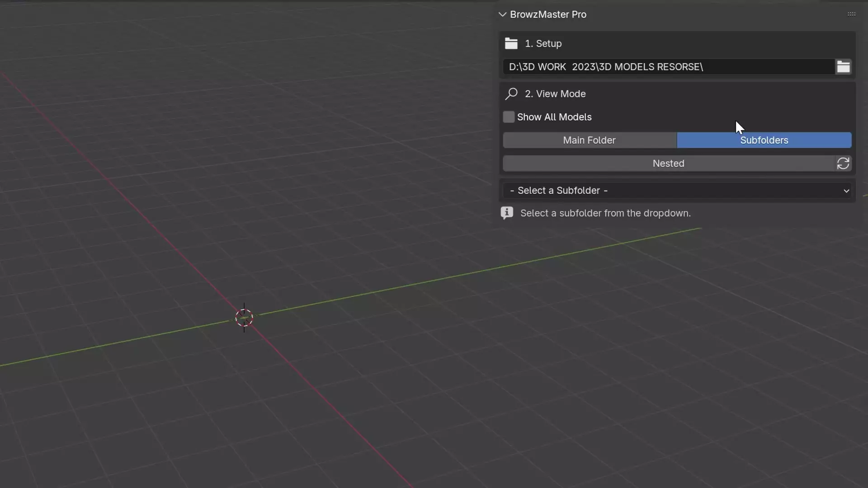The image size is (868, 488).
Task: Click the magnifier icon beside View Mode
Action: (x=511, y=94)
